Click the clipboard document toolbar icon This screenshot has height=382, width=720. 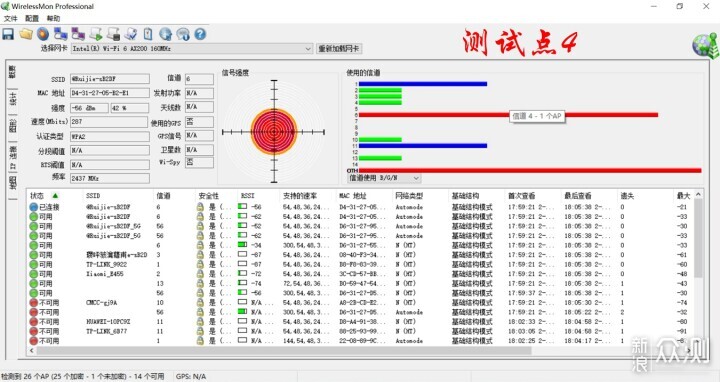148,34
